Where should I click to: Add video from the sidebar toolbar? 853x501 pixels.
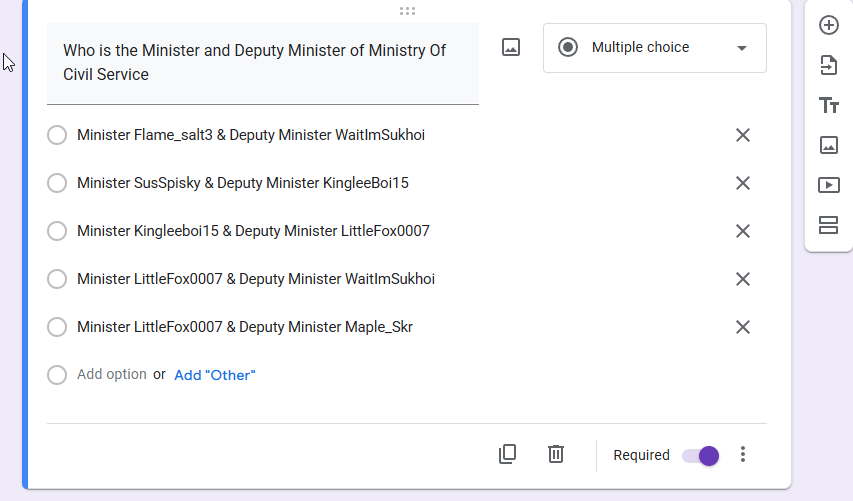click(829, 185)
